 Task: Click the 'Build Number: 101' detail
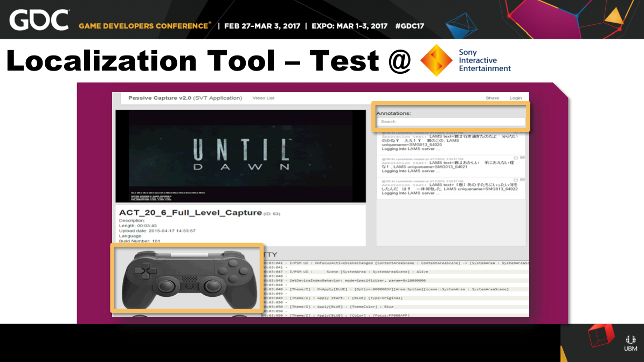point(140,241)
